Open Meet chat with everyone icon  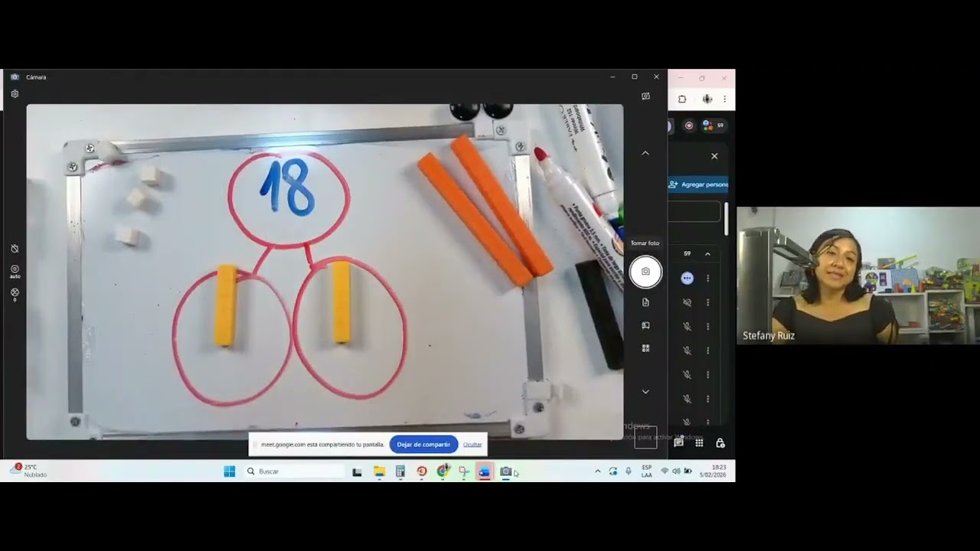pos(678,442)
